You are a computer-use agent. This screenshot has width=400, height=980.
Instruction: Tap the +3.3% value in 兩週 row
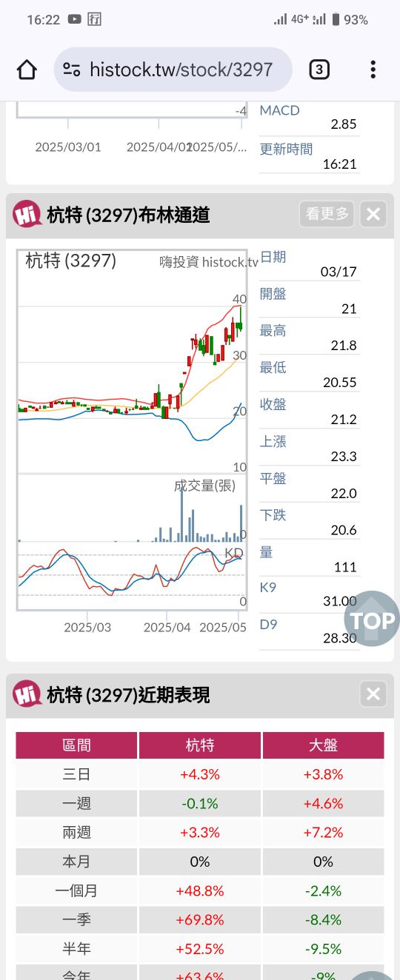point(200,833)
